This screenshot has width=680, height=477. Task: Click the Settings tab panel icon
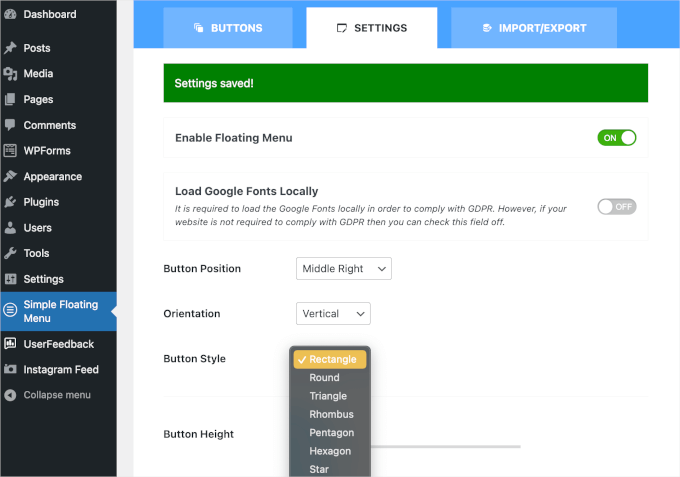[342, 28]
